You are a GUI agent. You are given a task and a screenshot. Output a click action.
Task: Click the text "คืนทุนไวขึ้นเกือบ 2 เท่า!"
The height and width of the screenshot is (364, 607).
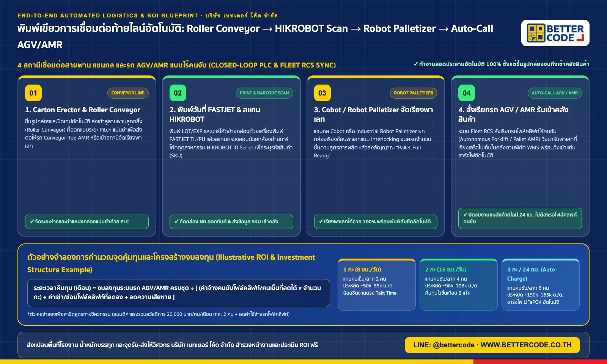(x=448, y=293)
